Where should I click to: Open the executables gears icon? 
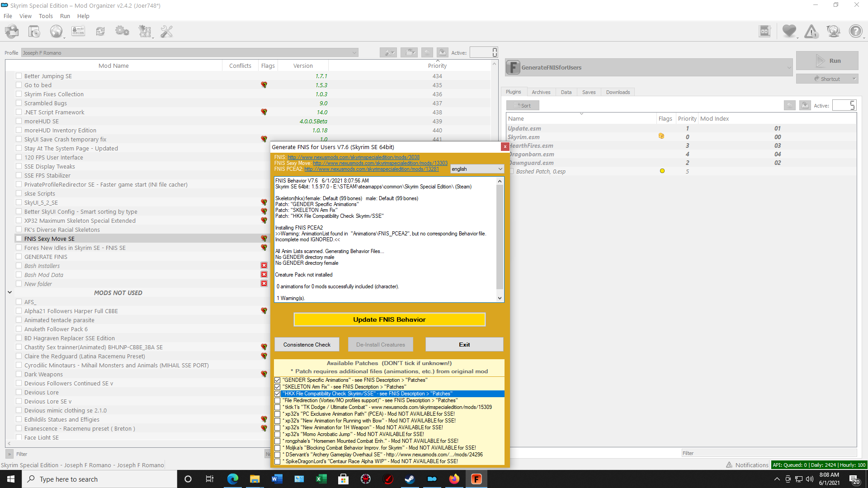click(x=122, y=31)
